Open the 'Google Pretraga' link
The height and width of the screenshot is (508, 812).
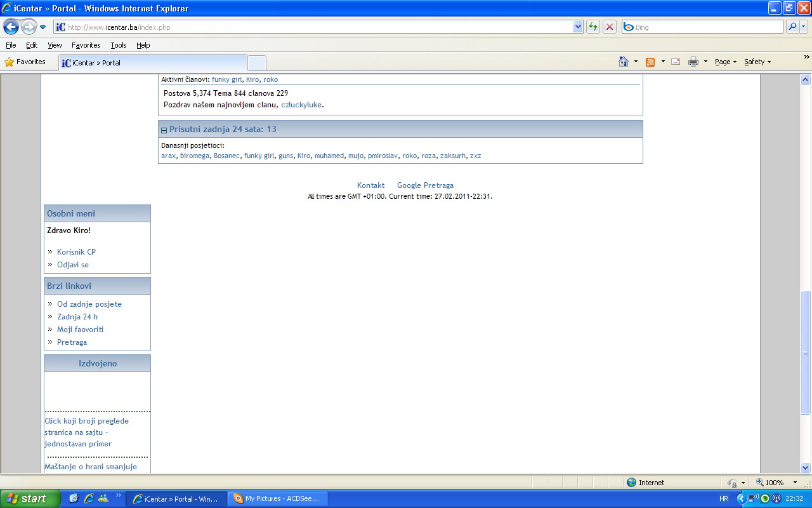click(425, 185)
